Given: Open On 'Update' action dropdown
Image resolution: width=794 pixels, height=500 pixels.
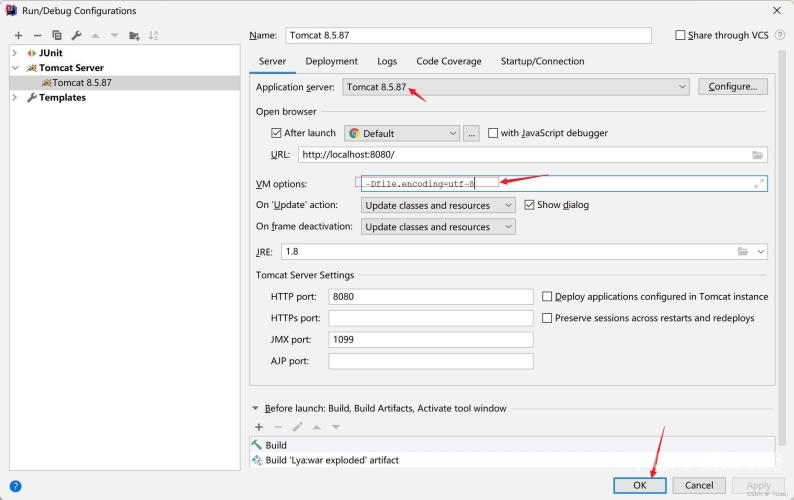Looking at the screenshot, I should (x=438, y=205).
